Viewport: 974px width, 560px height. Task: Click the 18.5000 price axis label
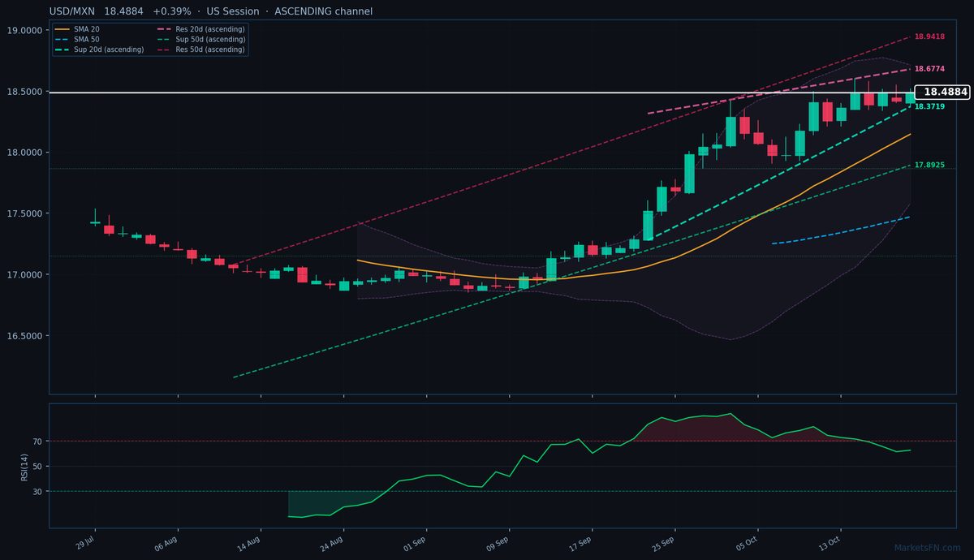coord(24,92)
